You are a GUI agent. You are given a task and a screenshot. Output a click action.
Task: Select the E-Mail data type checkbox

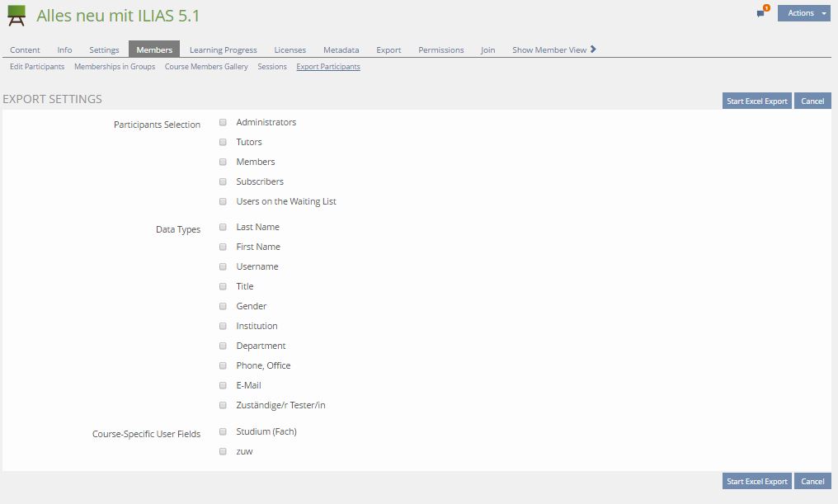pyautogui.click(x=223, y=385)
